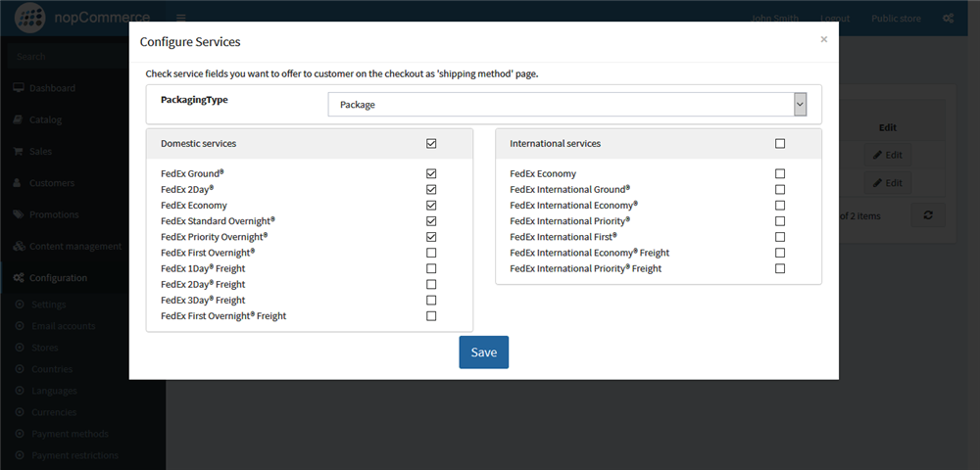980x470 pixels.
Task: Open Currencies under Configuration
Action: coord(54,412)
